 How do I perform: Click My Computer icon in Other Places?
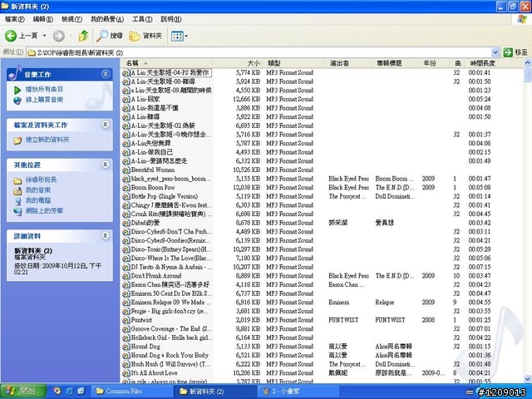[x=17, y=201]
